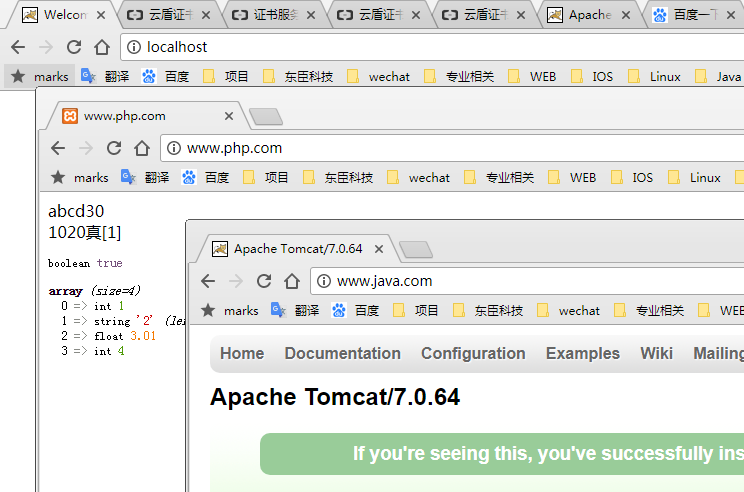
Task: Open 项目 folder in localhost bookmarks bar
Action: [225, 76]
